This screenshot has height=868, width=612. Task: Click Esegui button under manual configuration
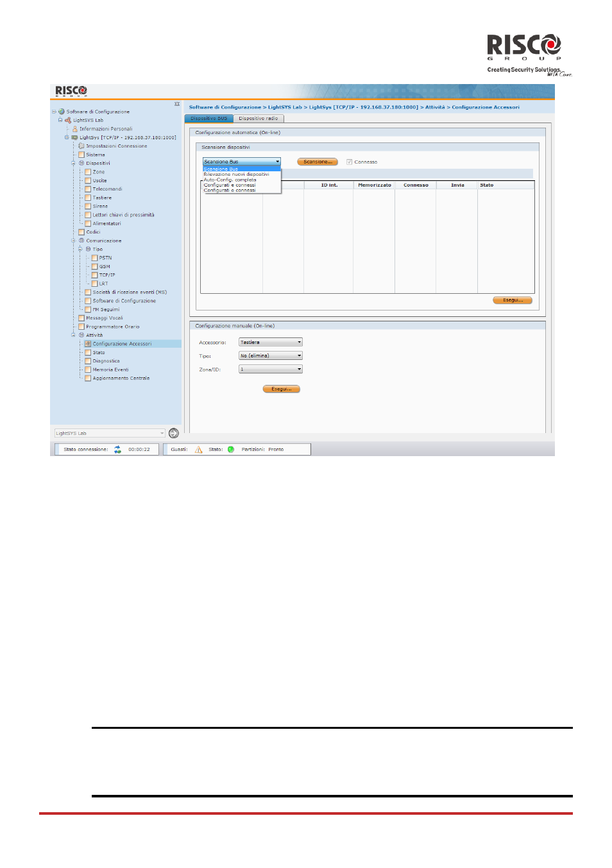click(281, 389)
